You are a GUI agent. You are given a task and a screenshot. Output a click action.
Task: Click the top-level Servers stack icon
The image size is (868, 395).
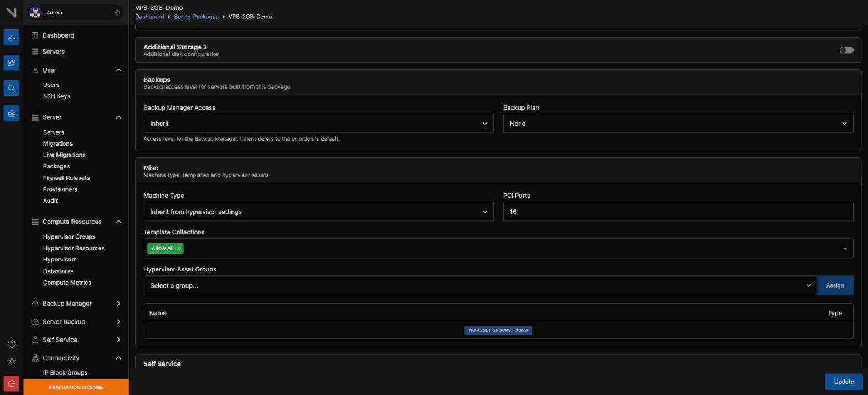point(35,52)
